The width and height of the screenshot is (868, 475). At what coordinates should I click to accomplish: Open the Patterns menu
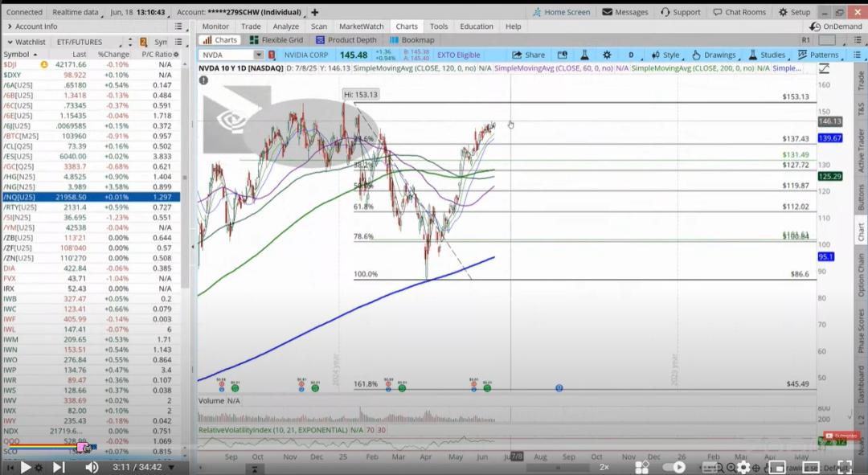(819, 55)
